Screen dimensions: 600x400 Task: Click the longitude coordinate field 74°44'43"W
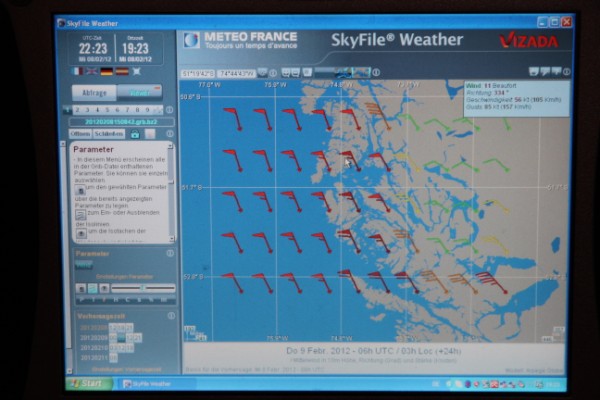point(236,73)
